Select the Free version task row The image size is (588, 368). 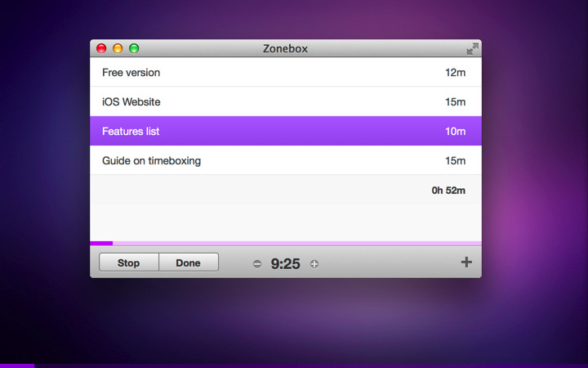[x=286, y=72]
